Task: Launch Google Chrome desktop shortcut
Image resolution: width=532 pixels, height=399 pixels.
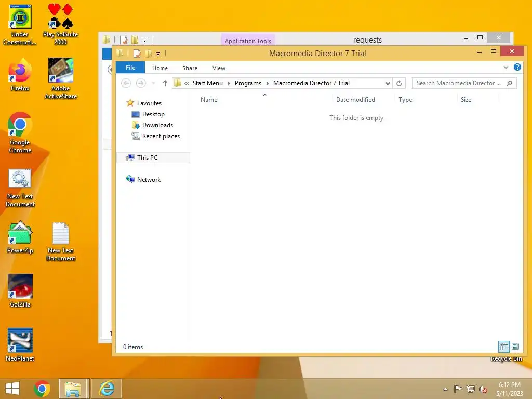Action: 20,132
